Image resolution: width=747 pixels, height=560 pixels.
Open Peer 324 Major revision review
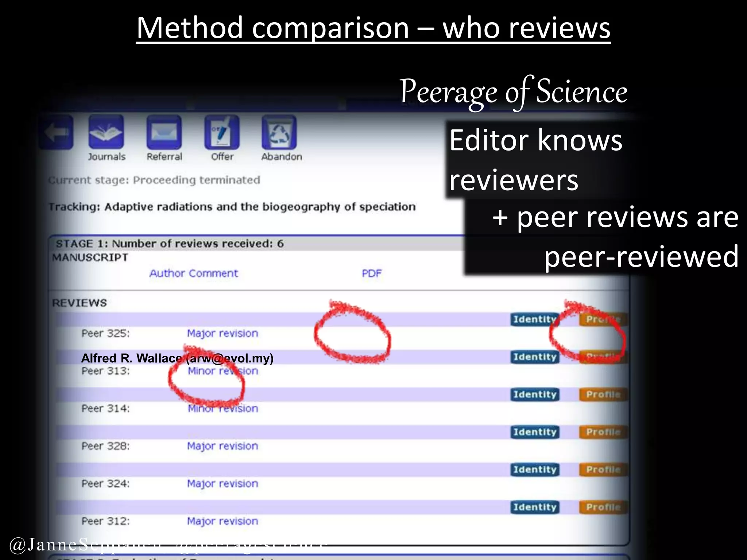[x=222, y=483]
